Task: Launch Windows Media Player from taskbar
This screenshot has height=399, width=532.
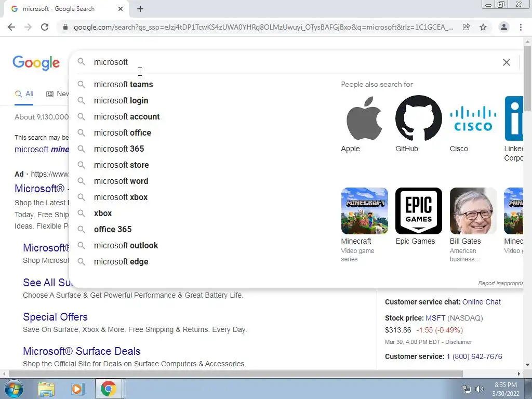Action: click(77, 389)
